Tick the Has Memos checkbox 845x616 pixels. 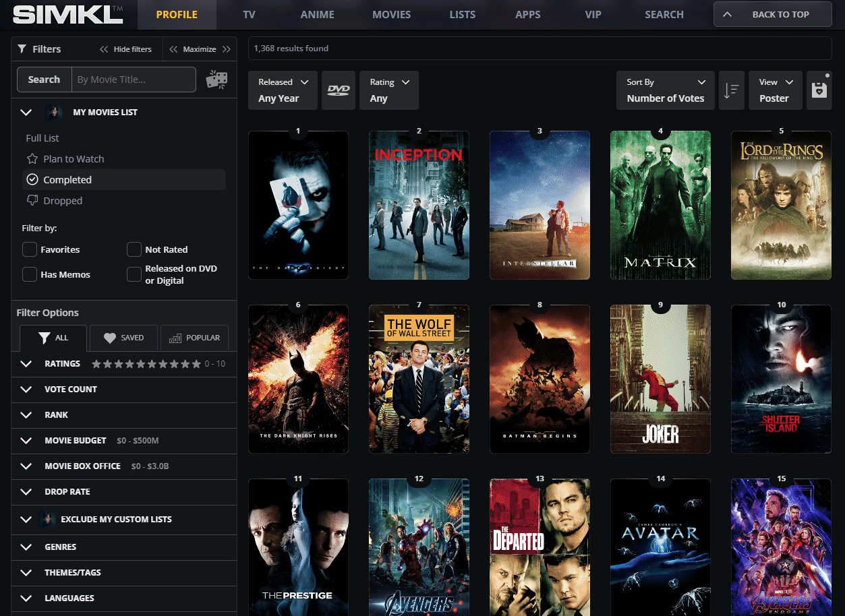[x=30, y=275]
